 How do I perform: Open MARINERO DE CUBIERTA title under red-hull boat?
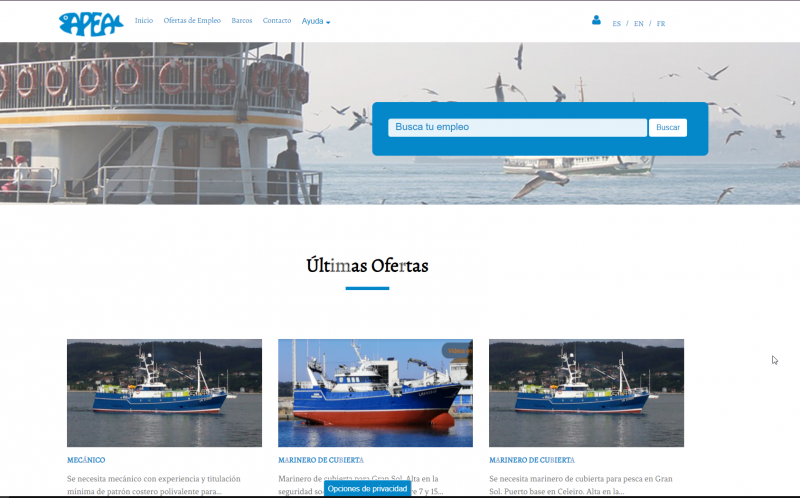(321, 460)
